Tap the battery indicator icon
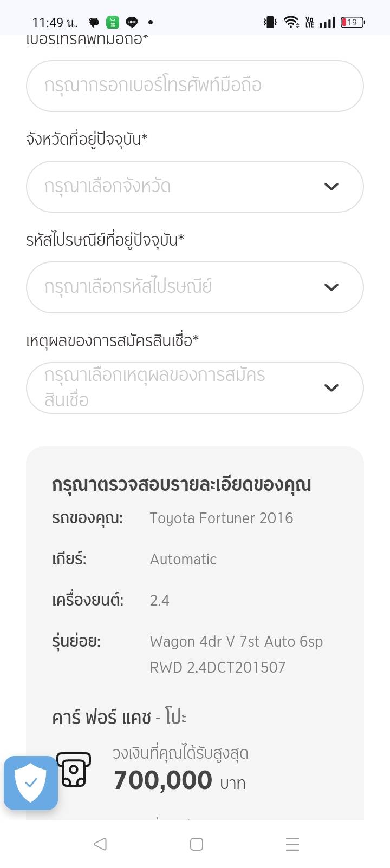The height and width of the screenshot is (868, 390). [x=353, y=22]
